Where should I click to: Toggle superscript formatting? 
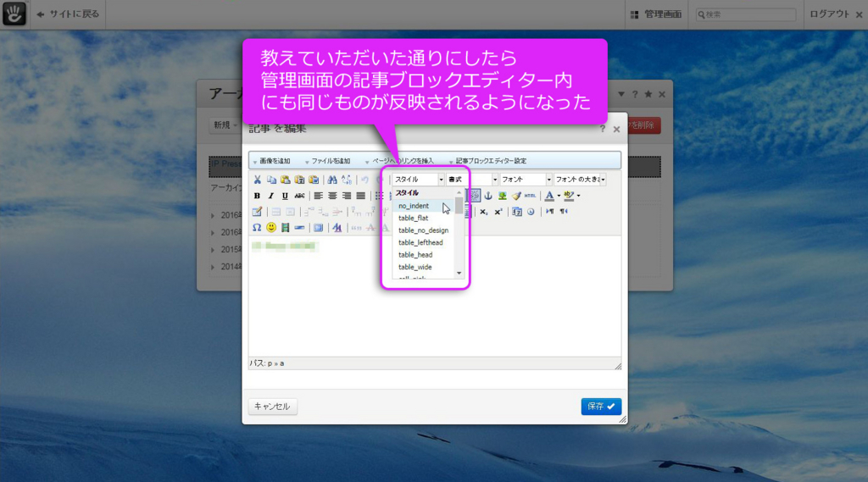(498, 212)
